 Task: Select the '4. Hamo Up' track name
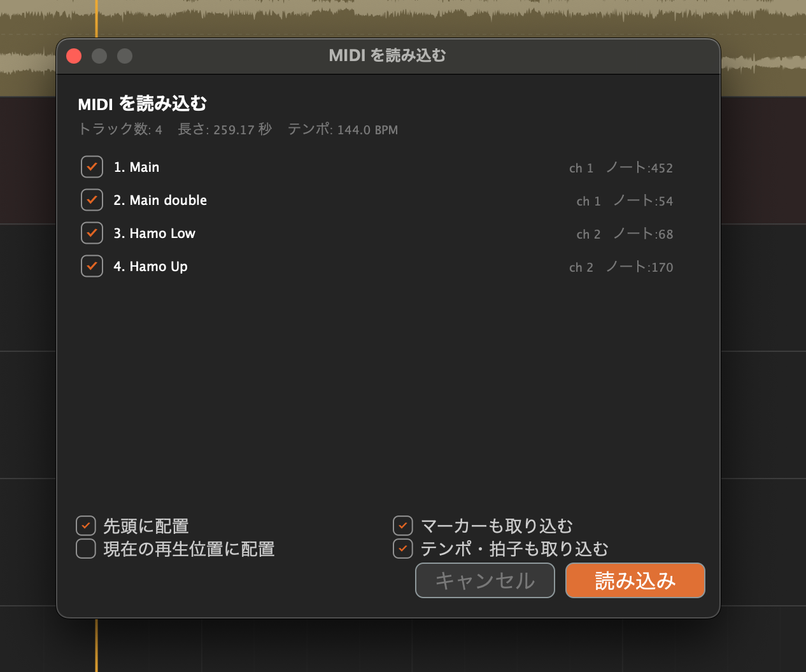(x=150, y=267)
